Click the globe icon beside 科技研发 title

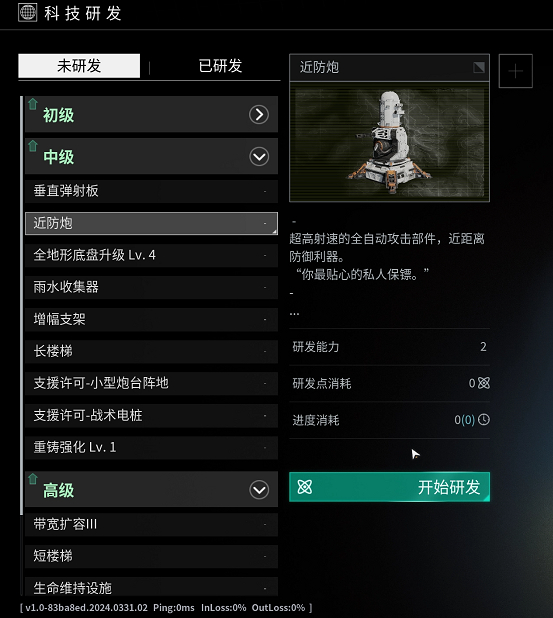pyautogui.click(x=28, y=12)
